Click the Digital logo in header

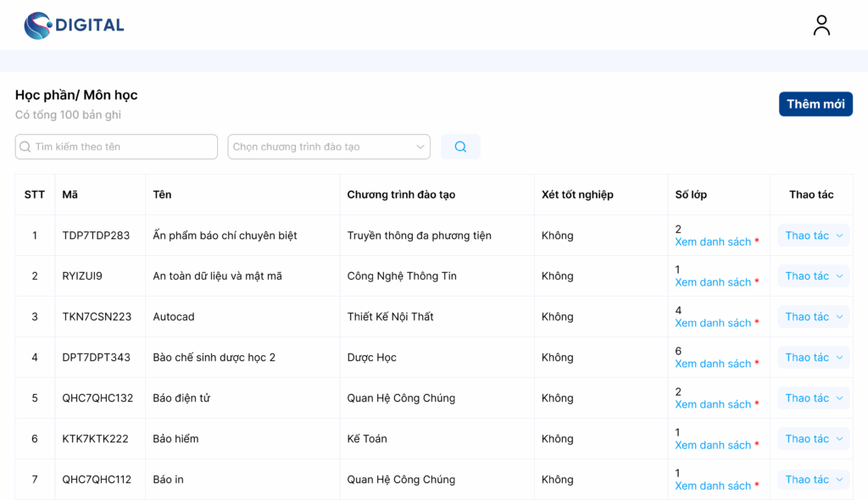pyautogui.click(x=74, y=25)
